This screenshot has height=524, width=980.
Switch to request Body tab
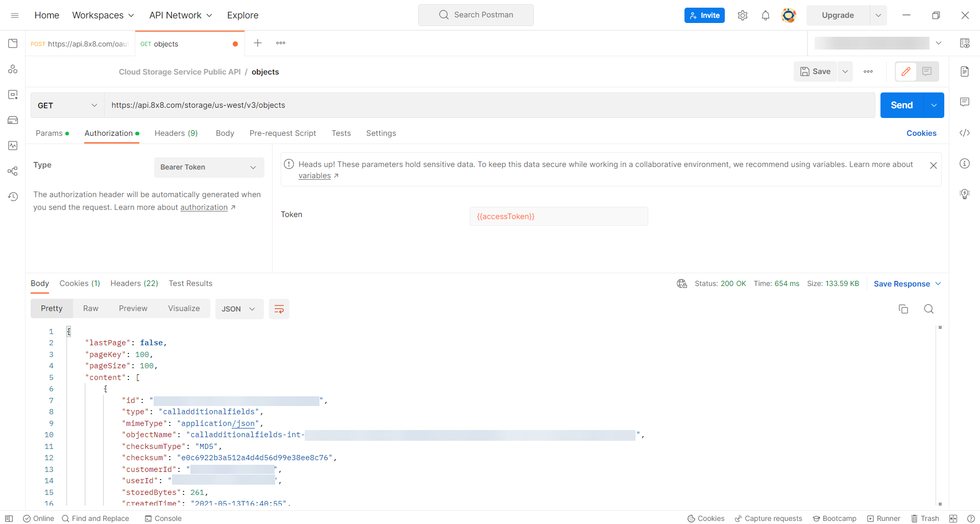[x=225, y=133]
